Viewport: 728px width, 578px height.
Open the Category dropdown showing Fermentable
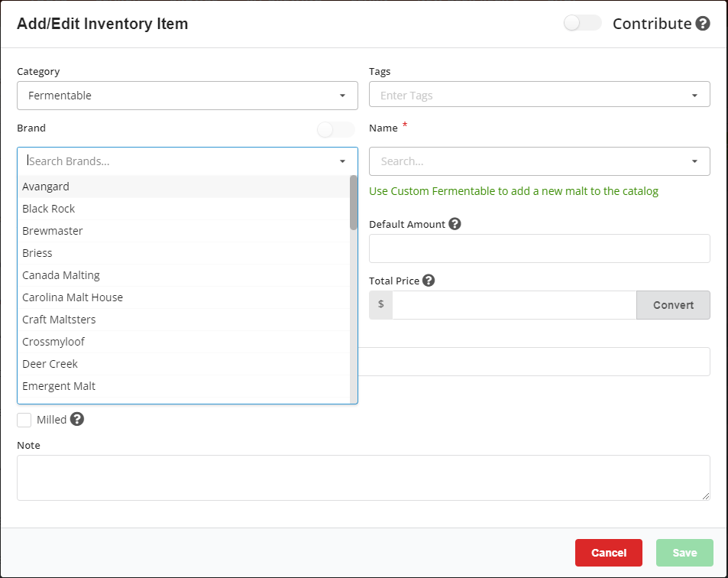(x=187, y=96)
